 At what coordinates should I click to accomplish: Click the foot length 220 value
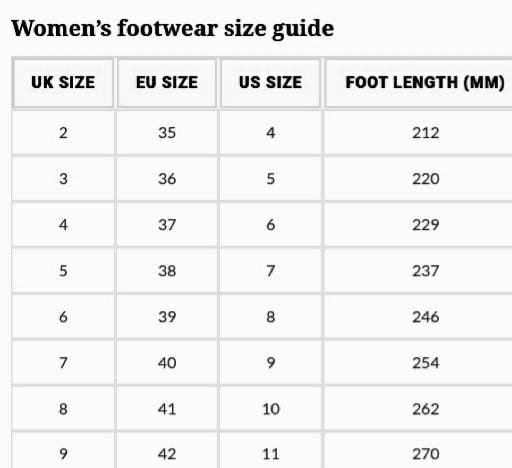click(x=426, y=179)
